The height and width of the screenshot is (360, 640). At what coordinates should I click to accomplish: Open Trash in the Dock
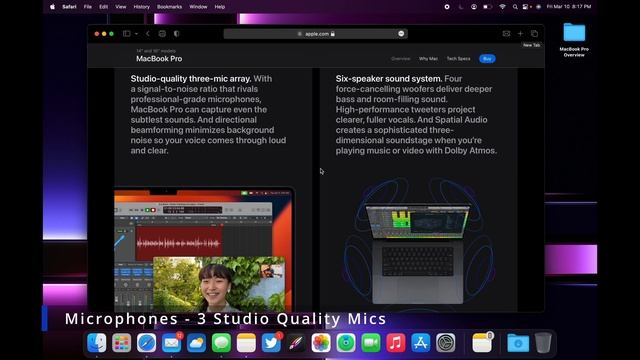pyautogui.click(x=543, y=343)
